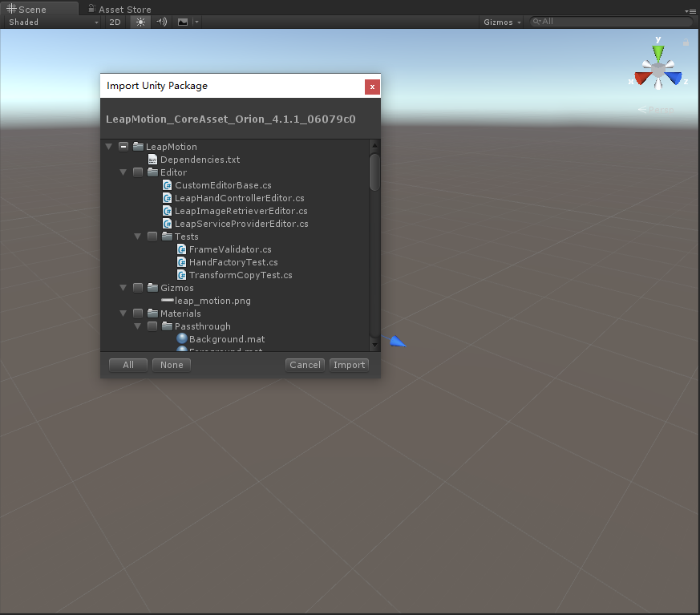
Task: Switch to the Asset Store tab
Action: pos(119,10)
